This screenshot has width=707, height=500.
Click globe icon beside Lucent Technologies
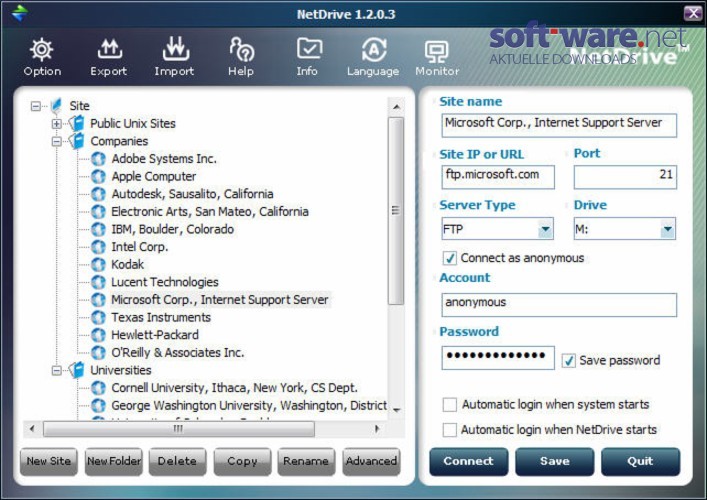point(98,282)
